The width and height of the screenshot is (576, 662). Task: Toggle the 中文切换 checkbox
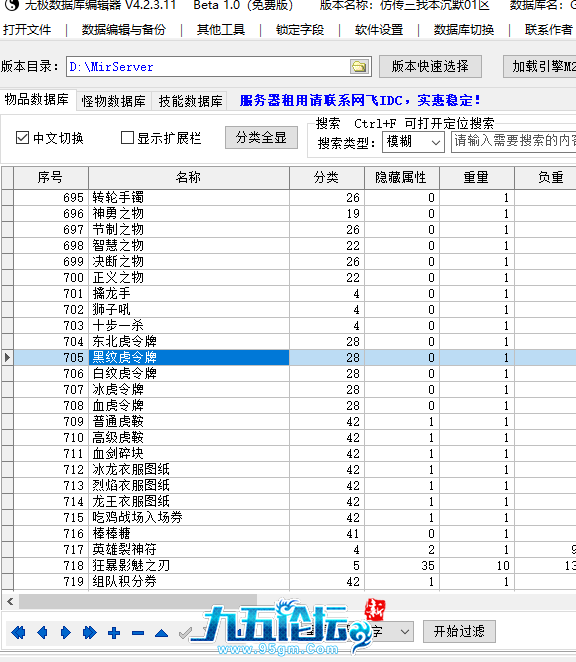pos(22,138)
